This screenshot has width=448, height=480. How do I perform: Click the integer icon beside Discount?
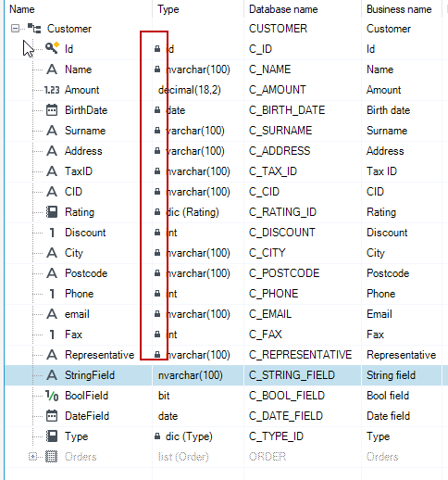tap(52, 233)
